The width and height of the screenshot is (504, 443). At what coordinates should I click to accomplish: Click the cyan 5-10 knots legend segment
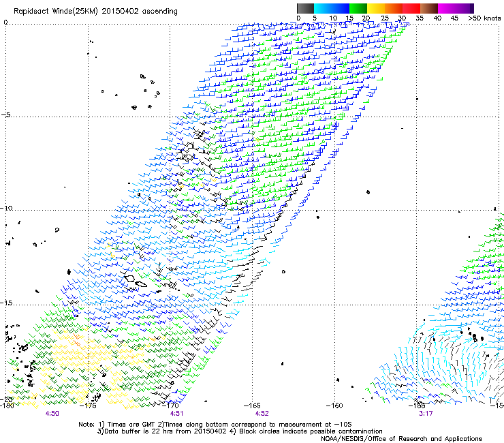pos(322,8)
